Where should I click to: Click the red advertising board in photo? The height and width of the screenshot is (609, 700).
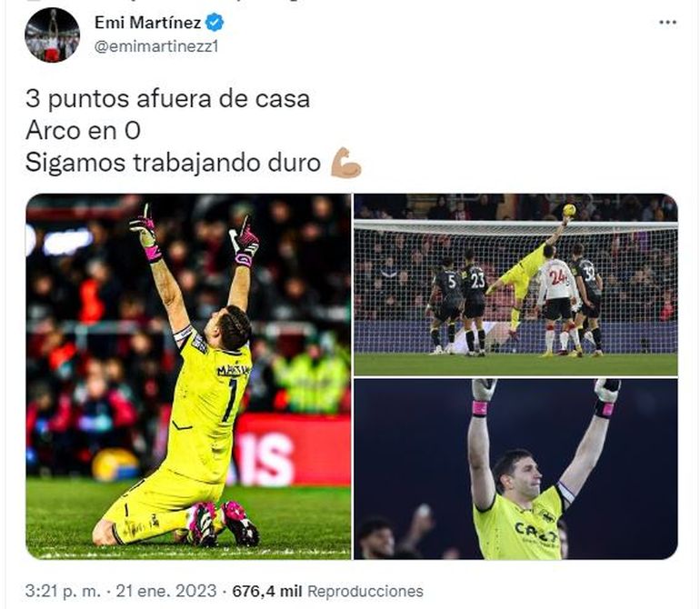click(293, 450)
